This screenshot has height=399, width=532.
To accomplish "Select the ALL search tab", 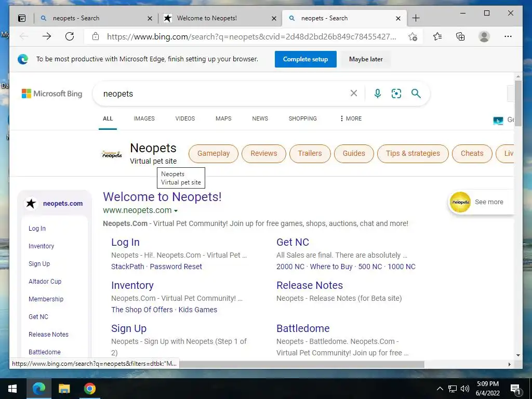I will [x=108, y=118].
